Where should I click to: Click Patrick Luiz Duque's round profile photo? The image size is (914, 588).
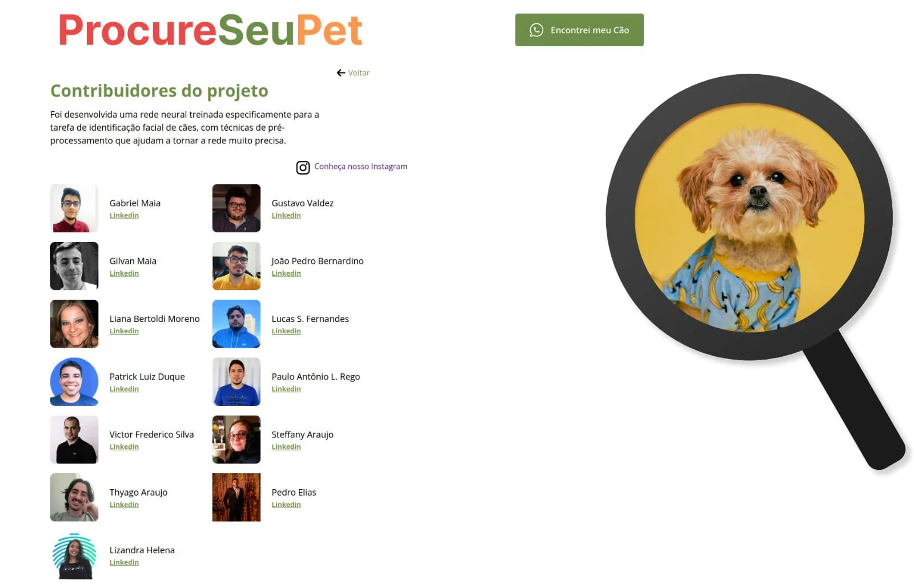(x=74, y=382)
